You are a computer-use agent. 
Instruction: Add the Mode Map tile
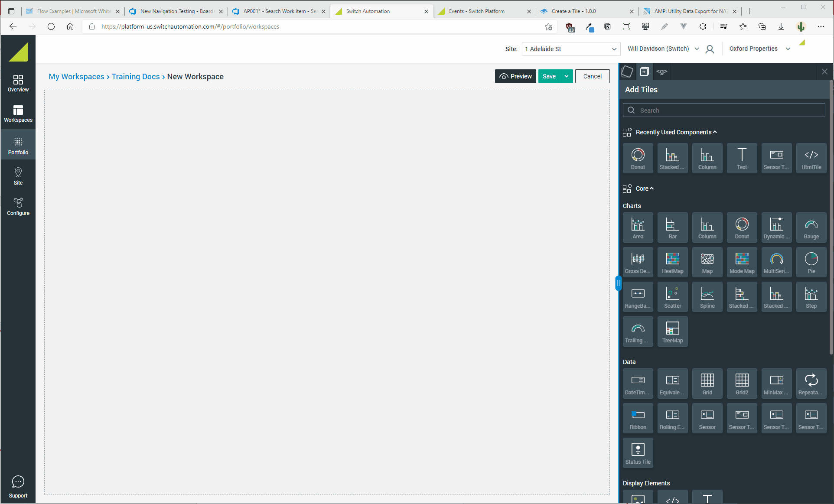pyautogui.click(x=742, y=262)
